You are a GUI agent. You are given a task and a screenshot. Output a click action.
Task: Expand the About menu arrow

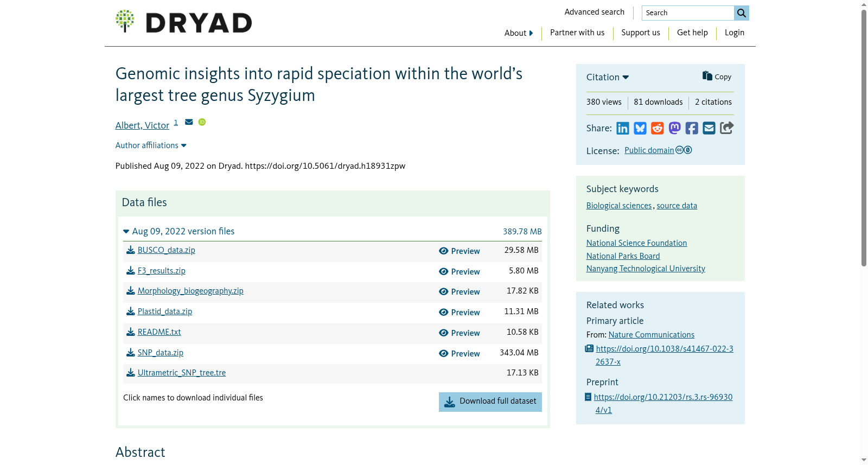pos(531,33)
